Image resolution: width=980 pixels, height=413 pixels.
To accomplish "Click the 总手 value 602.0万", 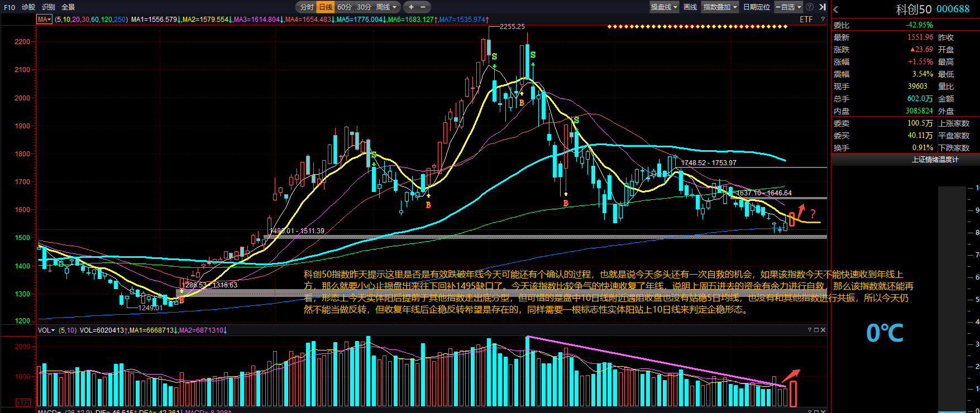I will click(920, 99).
